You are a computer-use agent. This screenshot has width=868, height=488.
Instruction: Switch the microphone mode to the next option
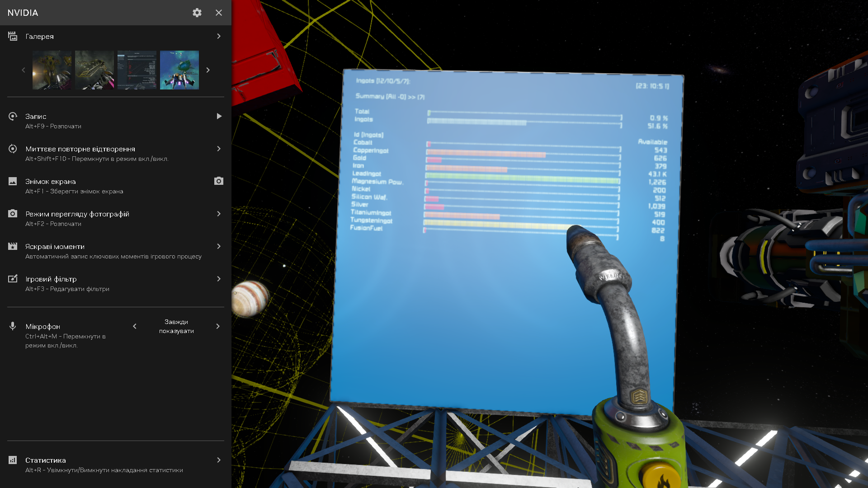coord(218,326)
